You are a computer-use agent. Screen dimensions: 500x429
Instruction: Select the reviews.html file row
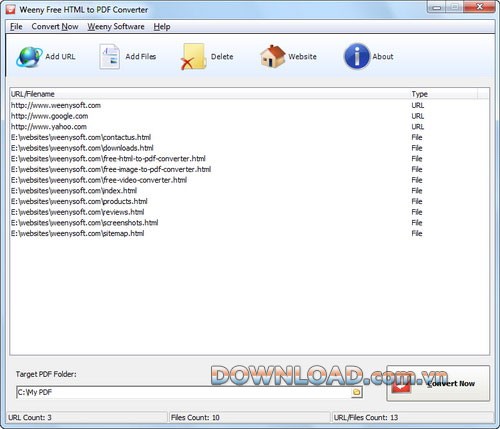(250, 212)
